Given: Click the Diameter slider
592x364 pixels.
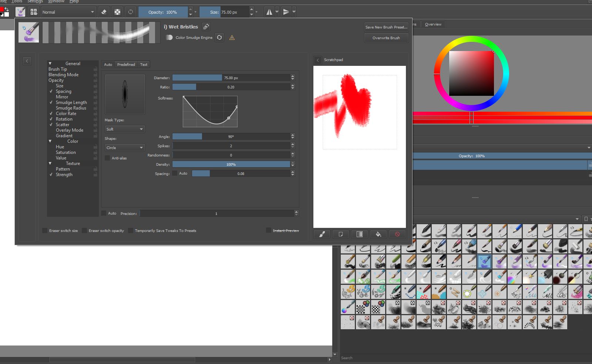Looking at the screenshot, I should point(231,78).
